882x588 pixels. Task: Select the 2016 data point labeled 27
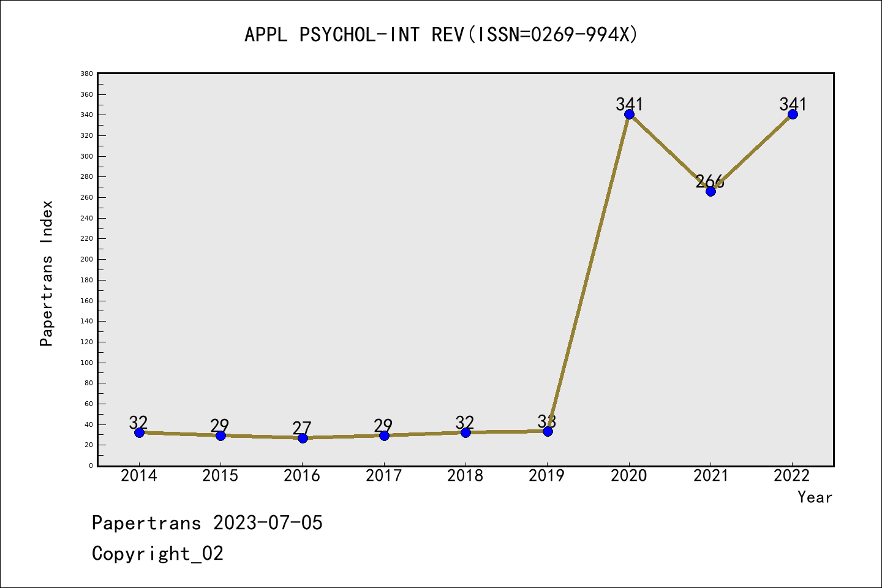tap(303, 438)
